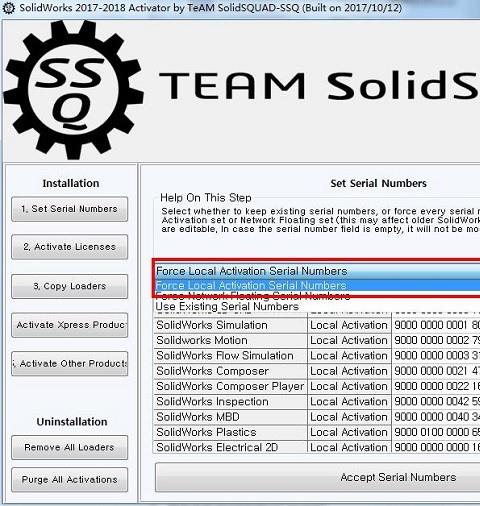The image size is (480, 506).
Task: Select the SolidWorks Flow Simulation row
Action: (x=317, y=356)
